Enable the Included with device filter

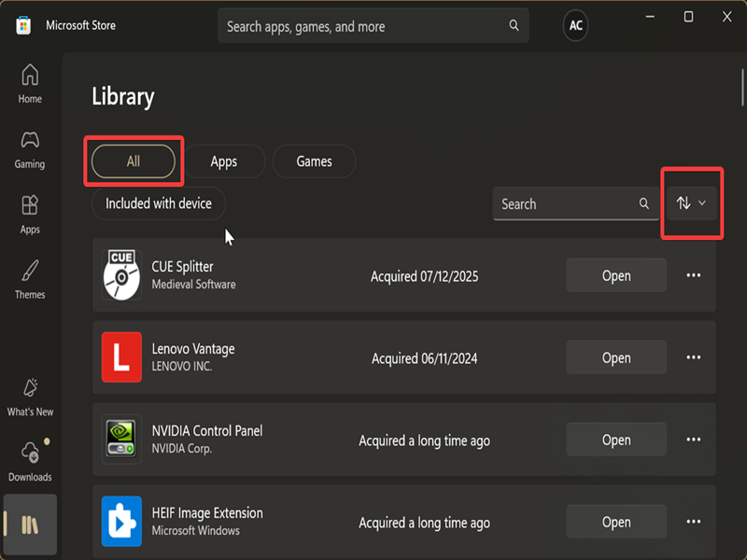159,203
